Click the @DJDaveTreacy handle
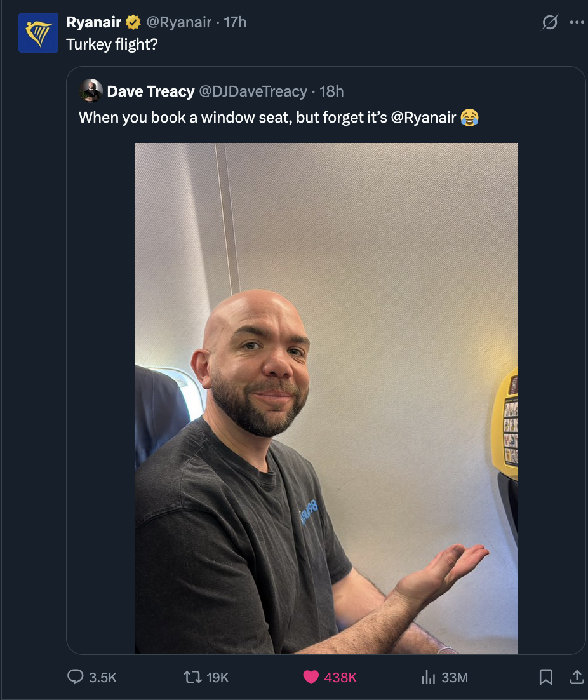The image size is (588, 700). [253, 91]
